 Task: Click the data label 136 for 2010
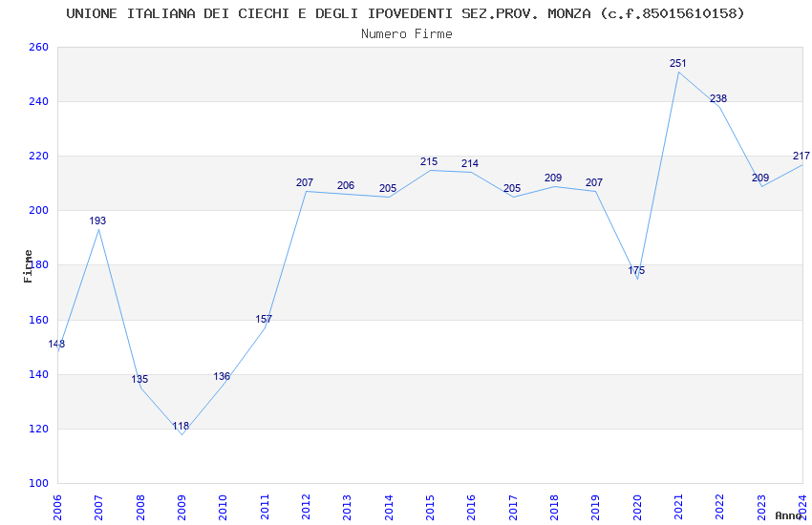point(222,376)
